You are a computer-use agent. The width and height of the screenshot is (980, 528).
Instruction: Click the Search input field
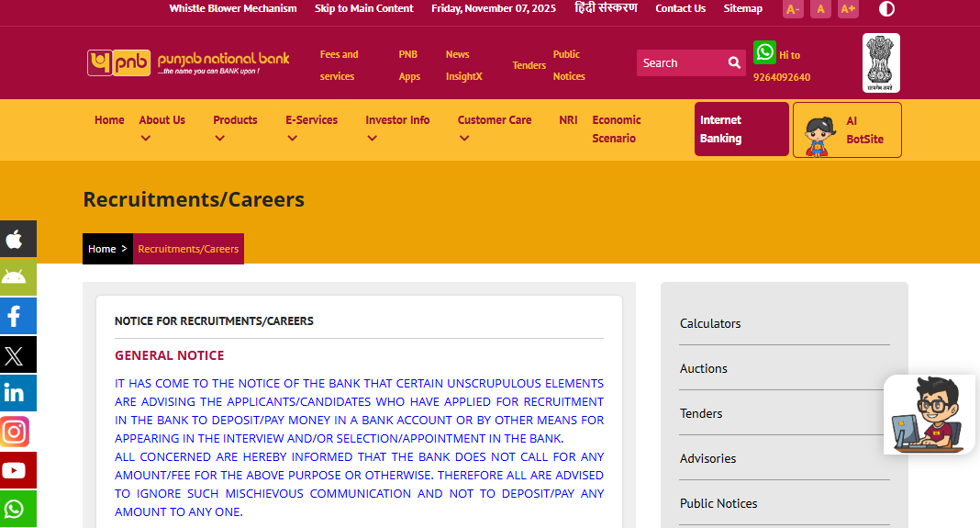pyautogui.click(x=682, y=62)
